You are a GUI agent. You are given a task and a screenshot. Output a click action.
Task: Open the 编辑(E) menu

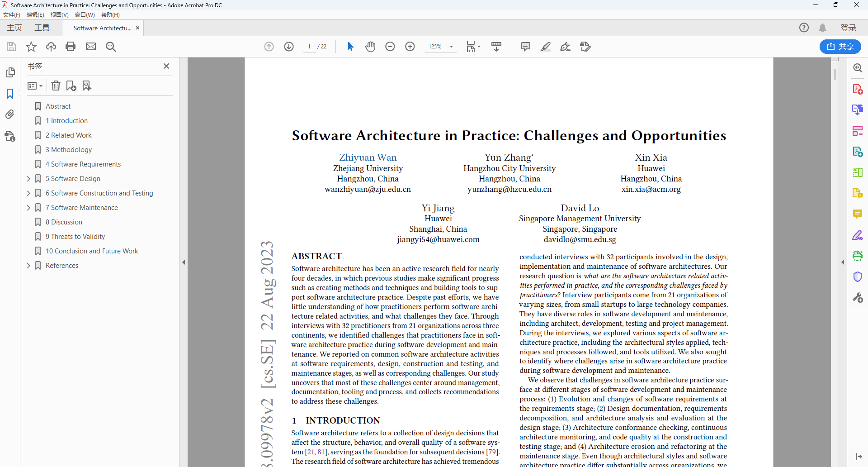pyautogui.click(x=35, y=15)
